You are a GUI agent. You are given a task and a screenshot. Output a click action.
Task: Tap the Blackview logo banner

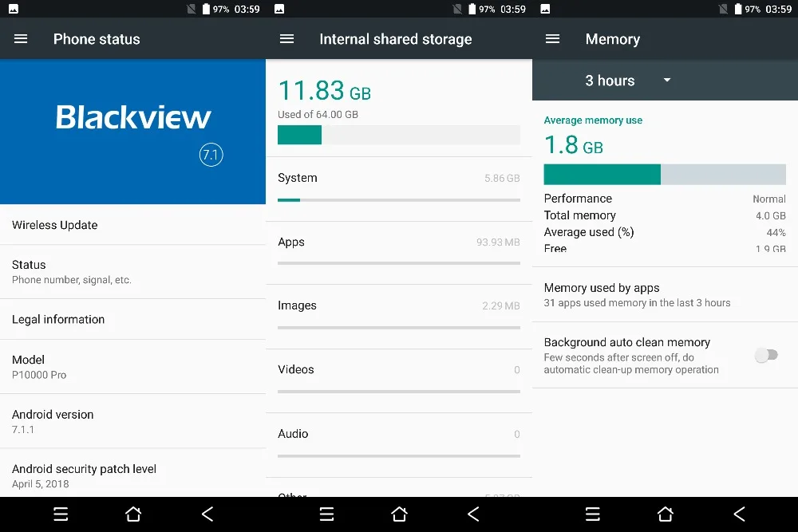click(x=132, y=132)
